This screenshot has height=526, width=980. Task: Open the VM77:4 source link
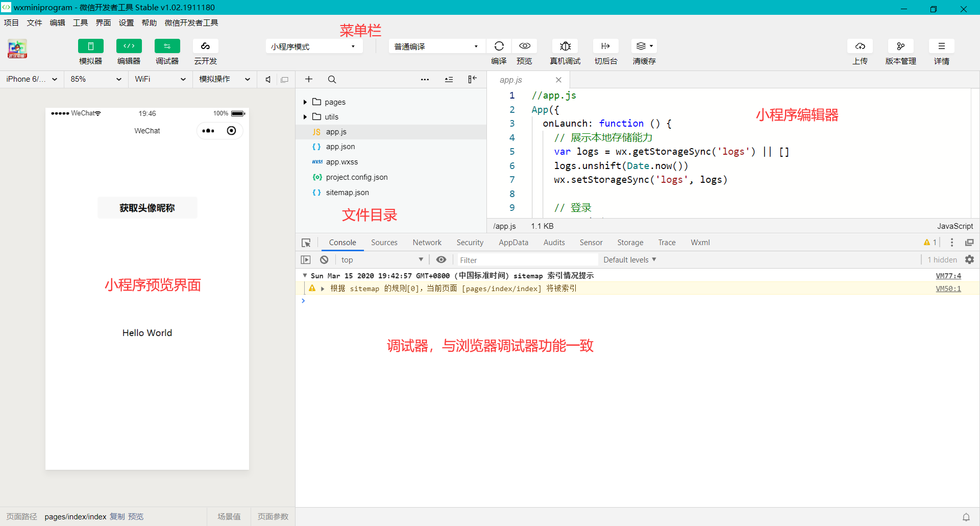point(948,276)
